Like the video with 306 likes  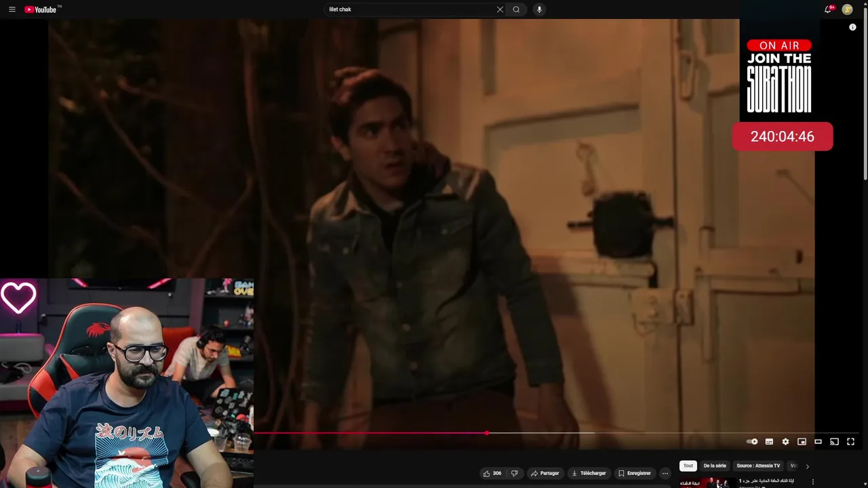pyautogui.click(x=492, y=473)
